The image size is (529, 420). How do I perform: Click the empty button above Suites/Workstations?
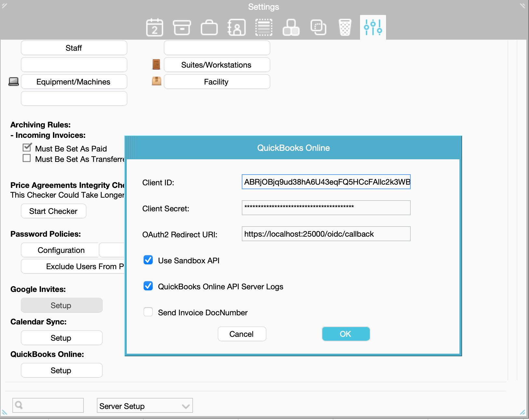point(217,48)
